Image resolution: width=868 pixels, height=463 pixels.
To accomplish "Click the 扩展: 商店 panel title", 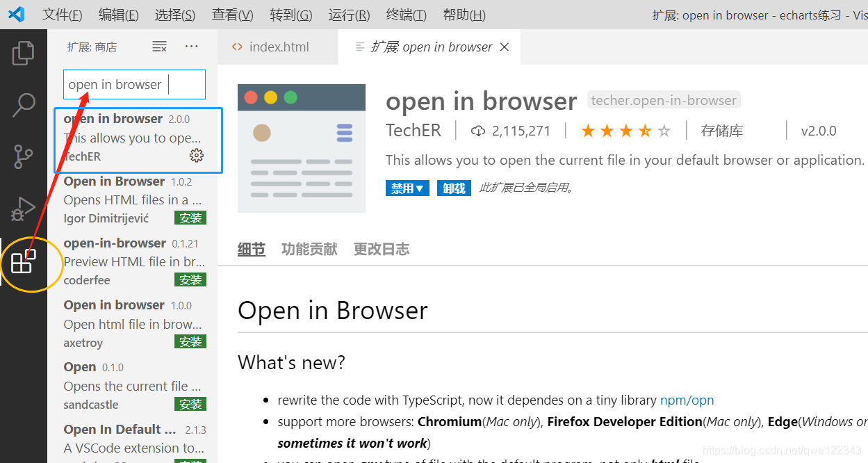I will (92, 47).
